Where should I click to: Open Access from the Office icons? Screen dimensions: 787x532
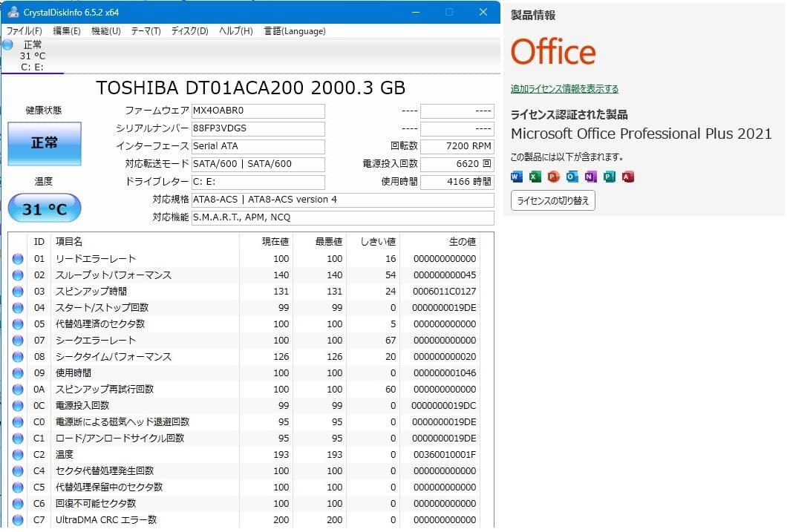point(627,177)
